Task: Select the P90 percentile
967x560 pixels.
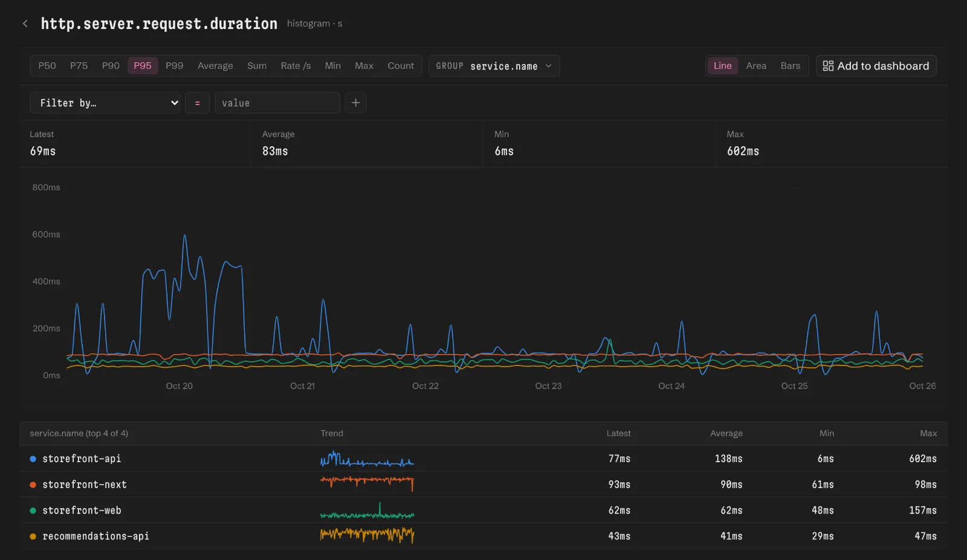Action: click(x=111, y=66)
